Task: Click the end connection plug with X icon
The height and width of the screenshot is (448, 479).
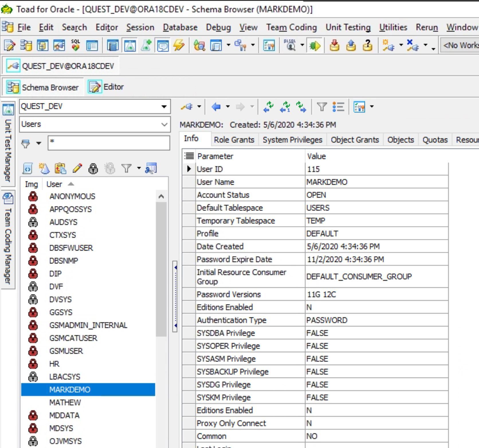Action: (413, 46)
